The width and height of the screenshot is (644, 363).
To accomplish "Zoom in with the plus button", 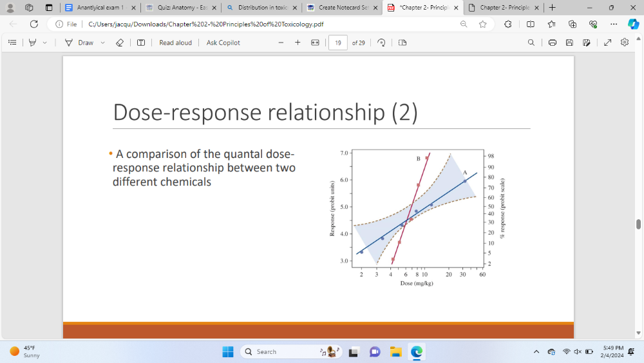I will coord(298,43).
